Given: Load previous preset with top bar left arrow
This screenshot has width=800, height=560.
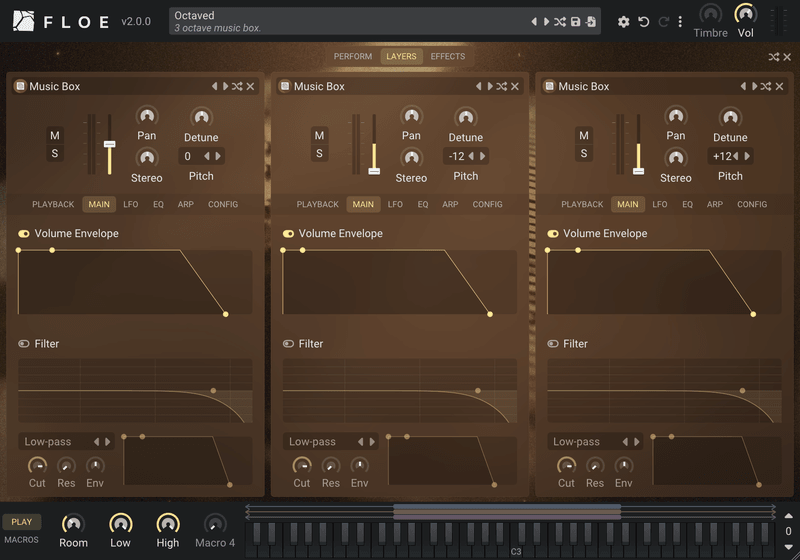Looking at the screenshot, I should tap(534, 21).
